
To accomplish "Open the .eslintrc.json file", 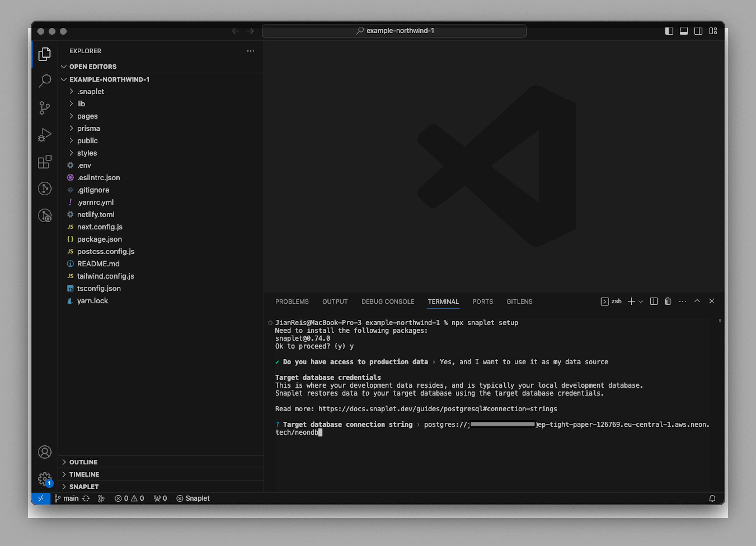I will pos(161,178).
